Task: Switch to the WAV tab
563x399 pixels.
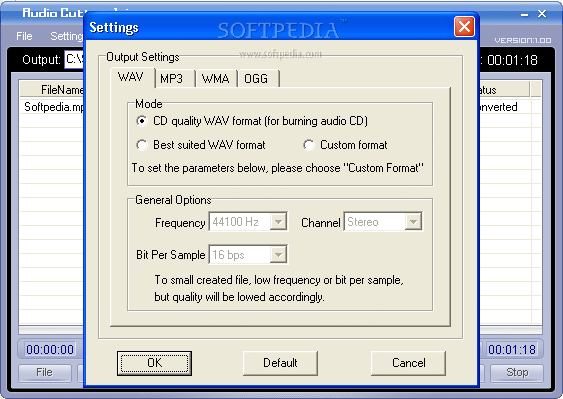Action: click(x=132, y=77)
